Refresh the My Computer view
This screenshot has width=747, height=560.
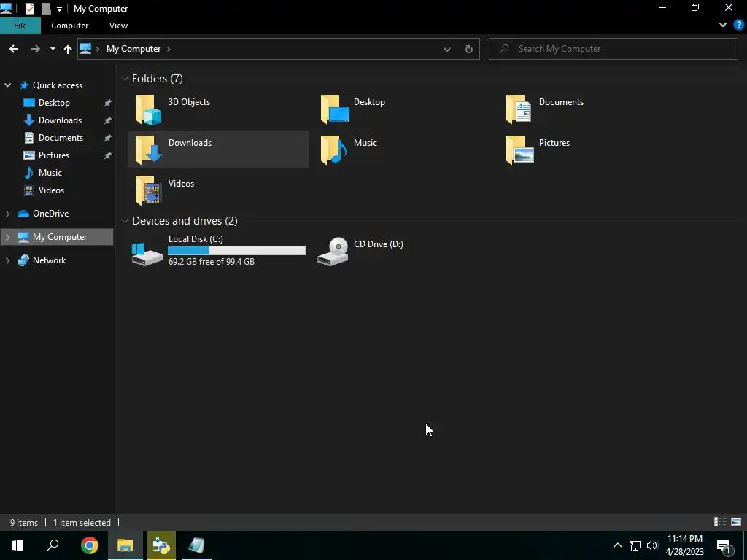469,49
